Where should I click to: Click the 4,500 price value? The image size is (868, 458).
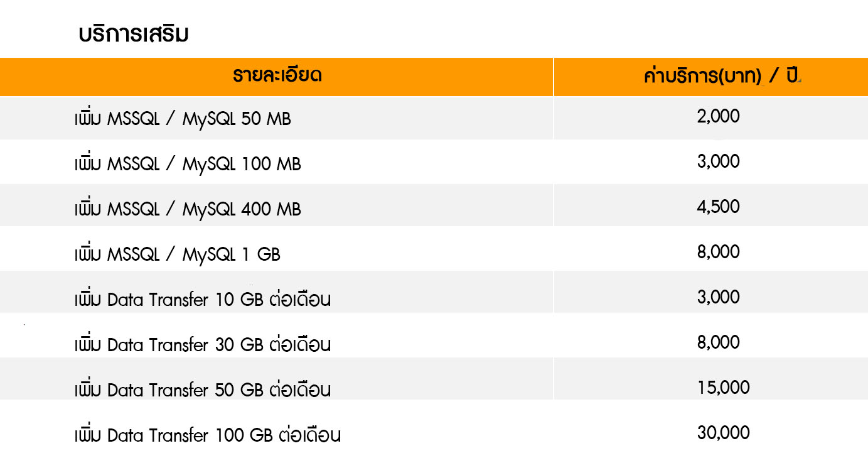tap(719, 207)
